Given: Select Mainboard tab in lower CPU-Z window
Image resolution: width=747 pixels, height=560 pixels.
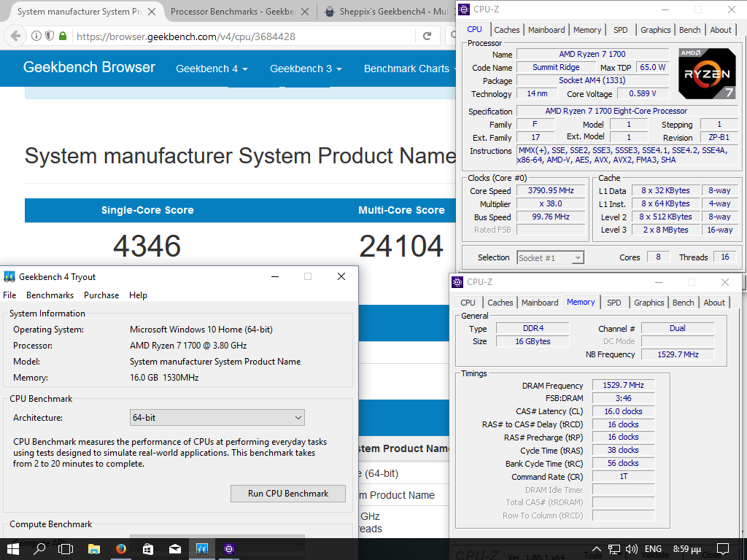Looking at the screenshot, I should [x=540, y=303].
